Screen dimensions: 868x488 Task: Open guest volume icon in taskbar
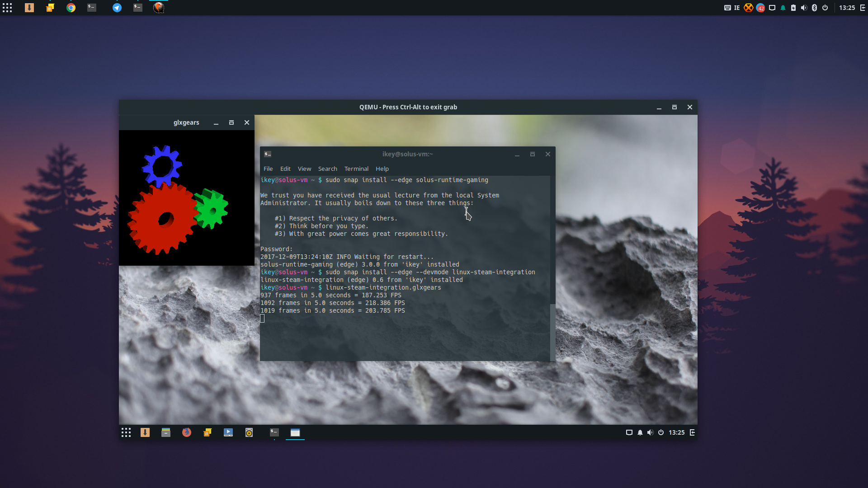pos(650,432)
